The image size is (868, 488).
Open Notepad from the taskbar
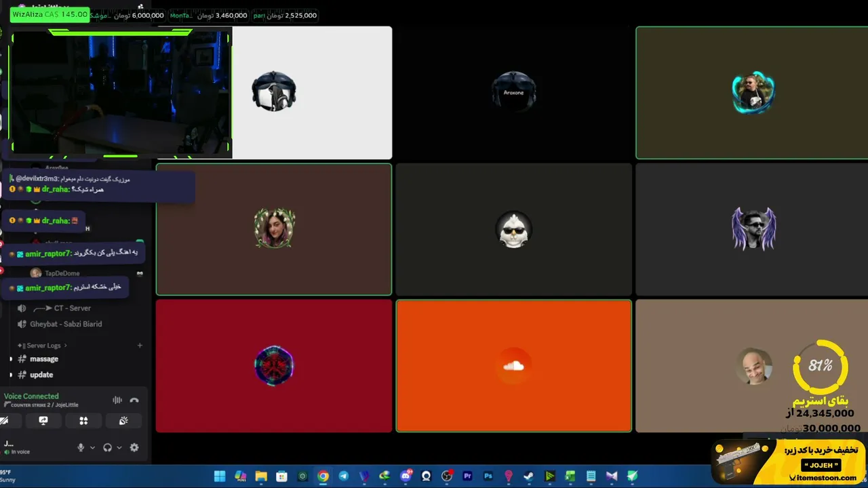point(591,476)
